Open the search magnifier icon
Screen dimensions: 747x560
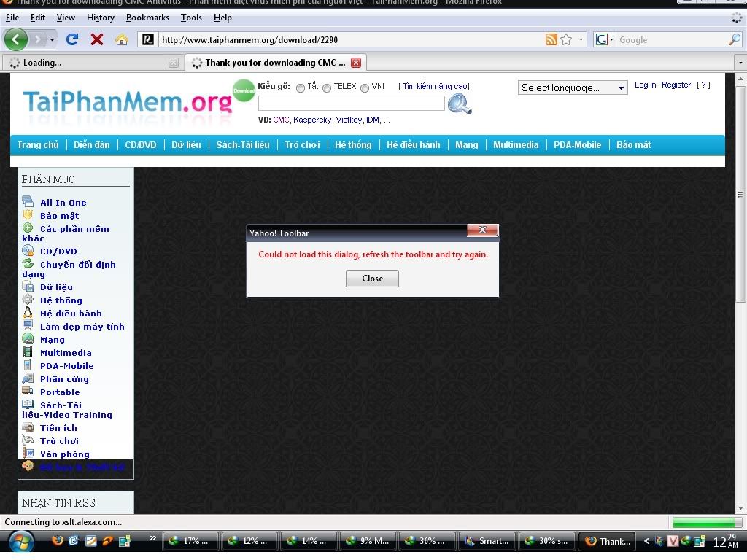pyautogui.click(x=459, y=104)
